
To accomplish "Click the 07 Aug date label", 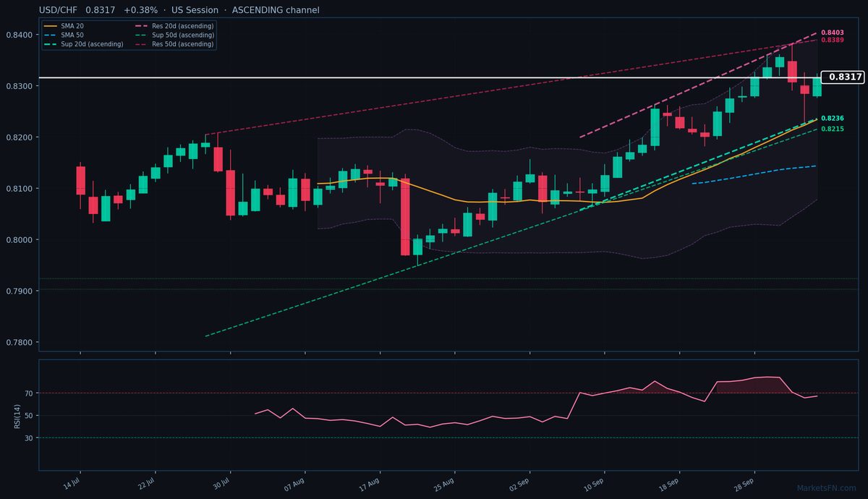I will click(x=294, y=484).
